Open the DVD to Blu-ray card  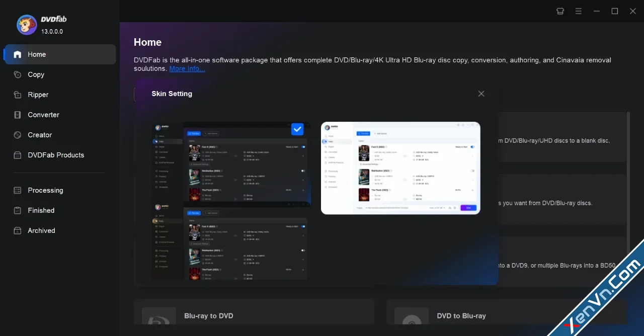tap(507, 312)
